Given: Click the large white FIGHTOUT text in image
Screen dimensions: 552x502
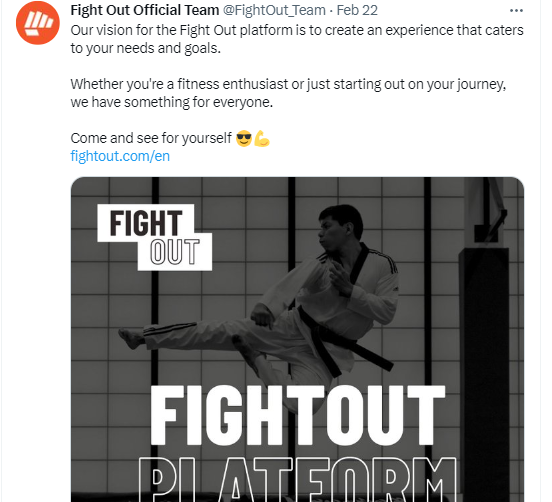Looking at the screenshot, I should (298, 415).
